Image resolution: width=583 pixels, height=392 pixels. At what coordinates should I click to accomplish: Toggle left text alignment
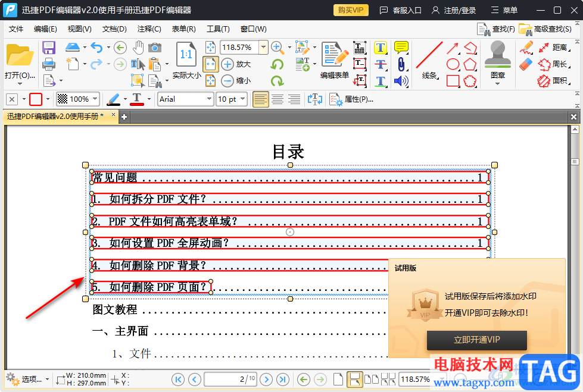pyautogui.click(x=260, y=99)
